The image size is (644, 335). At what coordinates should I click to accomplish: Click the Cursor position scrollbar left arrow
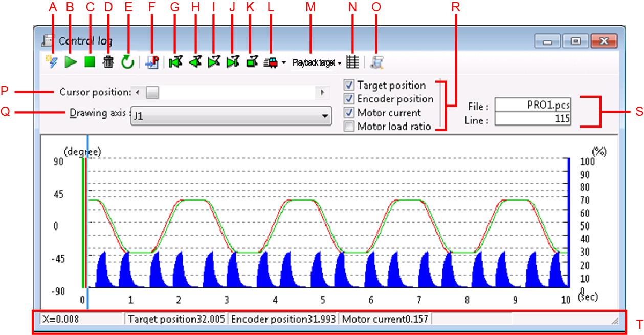(137, 93)
